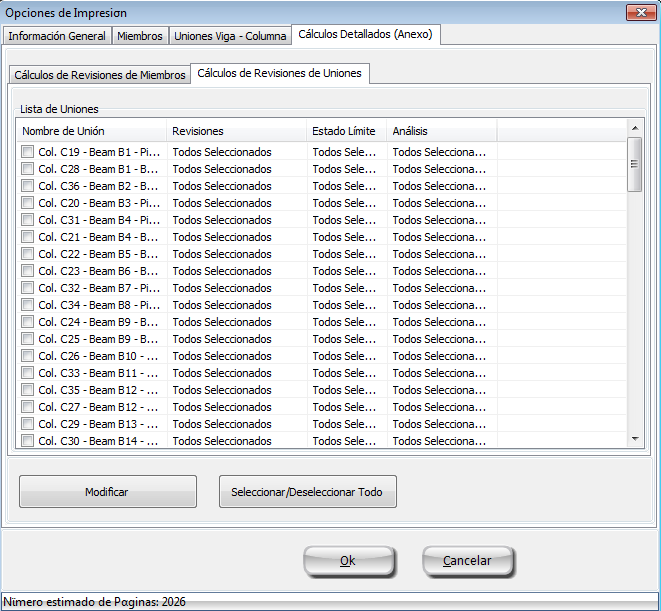Open the Cálculos de Revisiones de Miembros subtab
Viewport: 661px width, 611px height.
point(100,75)
